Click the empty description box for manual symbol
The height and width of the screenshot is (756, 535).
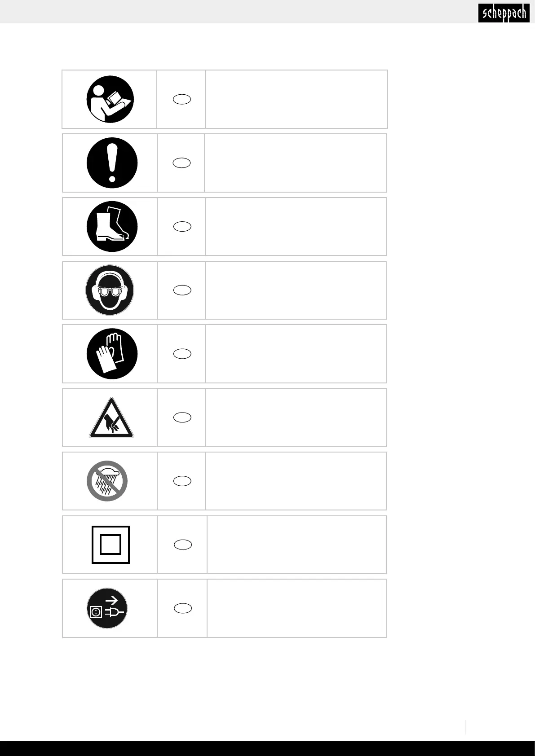[x=296, y=99]
